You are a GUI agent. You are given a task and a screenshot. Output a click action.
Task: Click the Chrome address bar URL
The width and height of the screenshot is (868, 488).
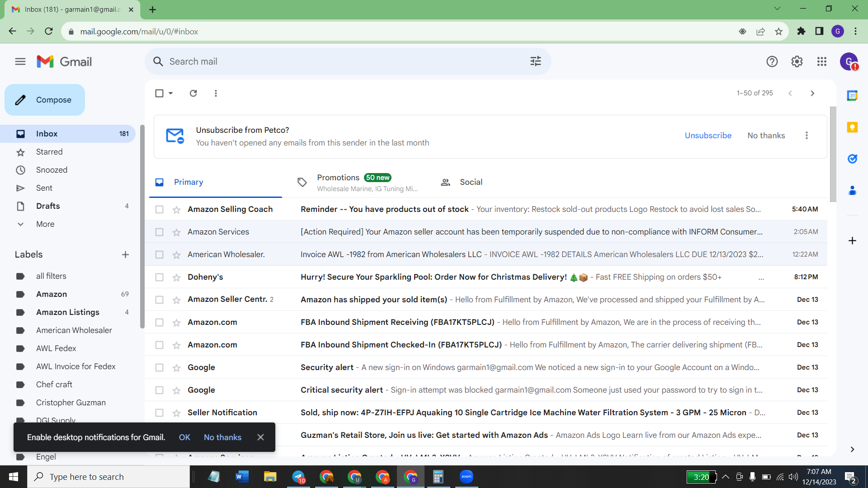(x=139, y=32)
